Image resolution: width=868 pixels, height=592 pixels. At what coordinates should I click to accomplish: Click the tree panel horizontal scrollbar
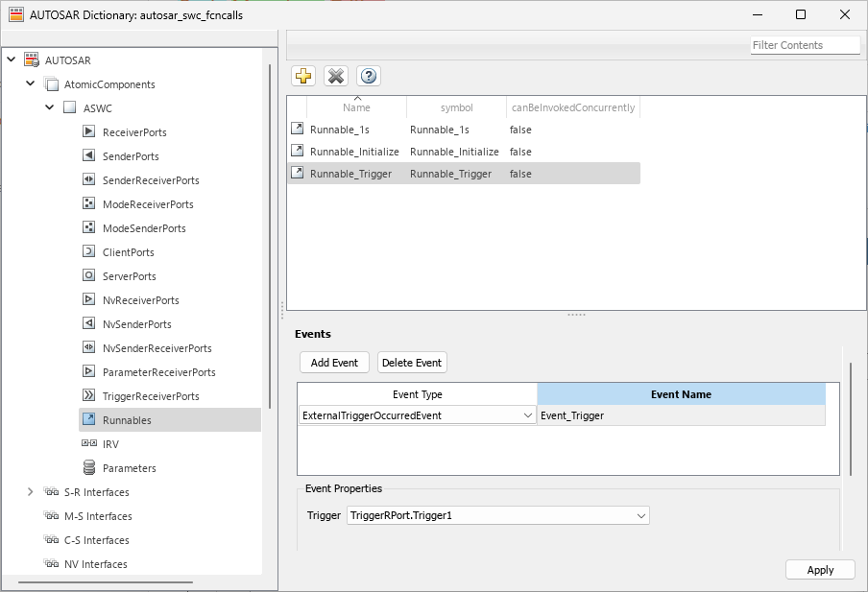pos(106,582)
